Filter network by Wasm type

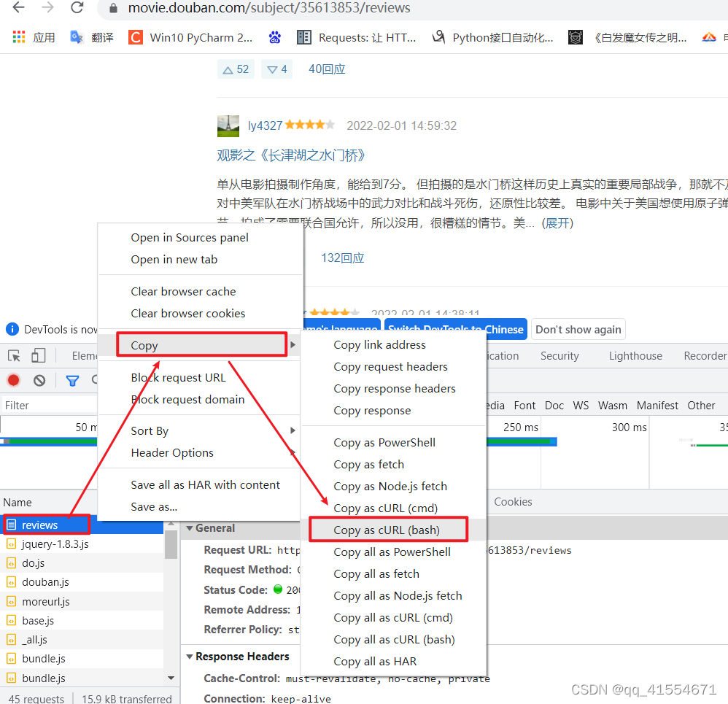tap(613, 406)
